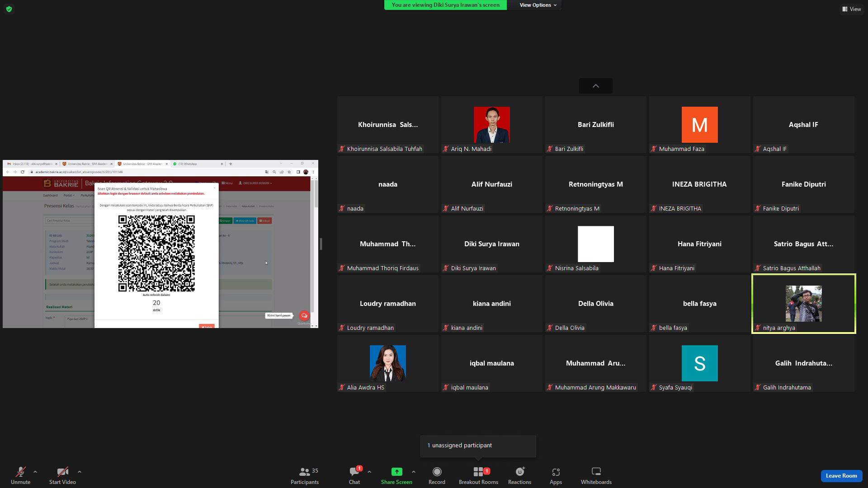Open Zoom Apps
This screenshot has width=868, height=488.
pos(556,475)
